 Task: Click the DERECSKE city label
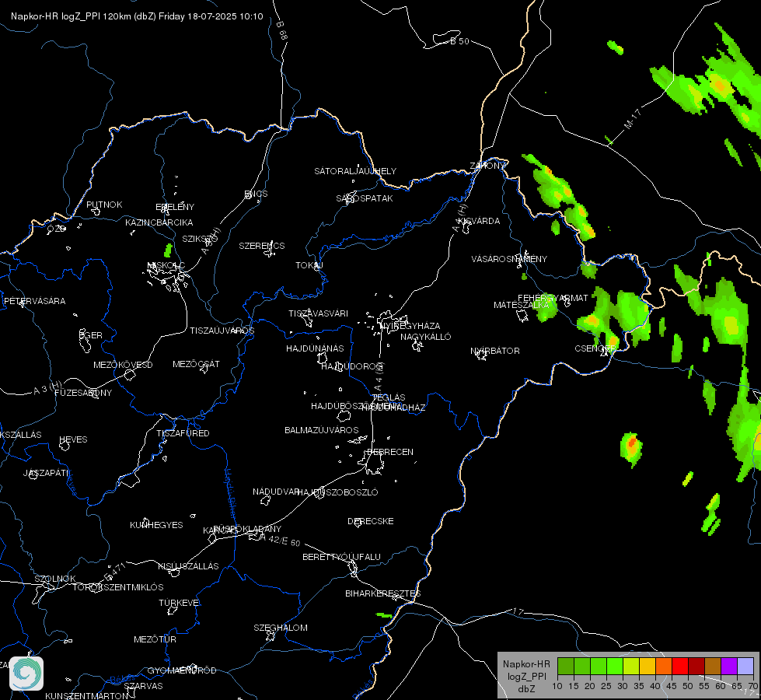point(371,521)
